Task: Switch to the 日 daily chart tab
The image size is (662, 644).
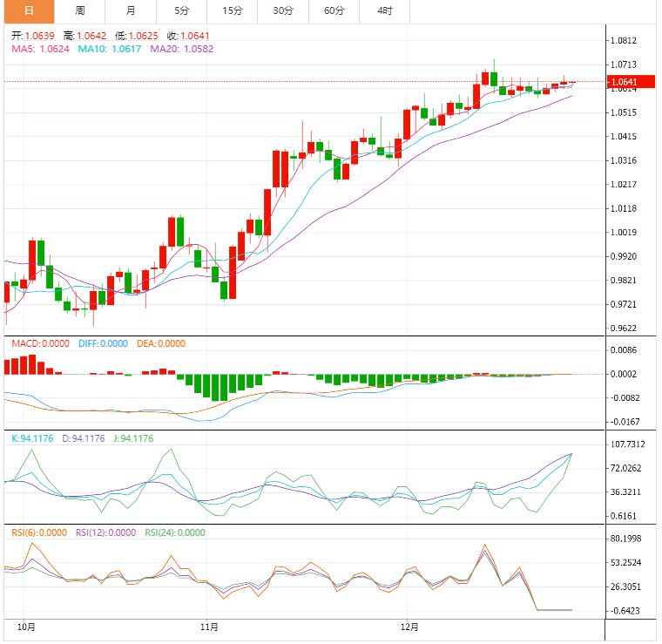Action: click(29, 11)
